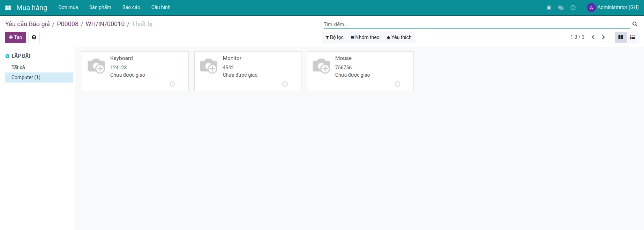Image resolution: width=644 pixels, height=230 pixels.
Task: Click the search magnifier icon
Action: (635, 24)
